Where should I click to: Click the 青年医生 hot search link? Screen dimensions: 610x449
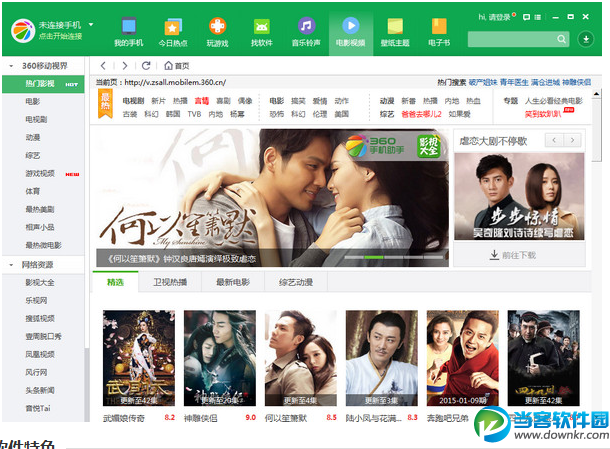coord(514,82)
